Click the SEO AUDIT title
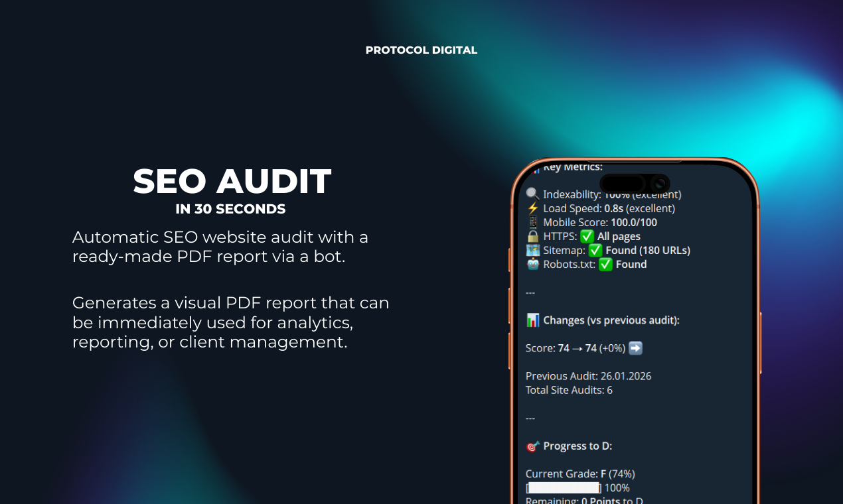 click(232, 181)
